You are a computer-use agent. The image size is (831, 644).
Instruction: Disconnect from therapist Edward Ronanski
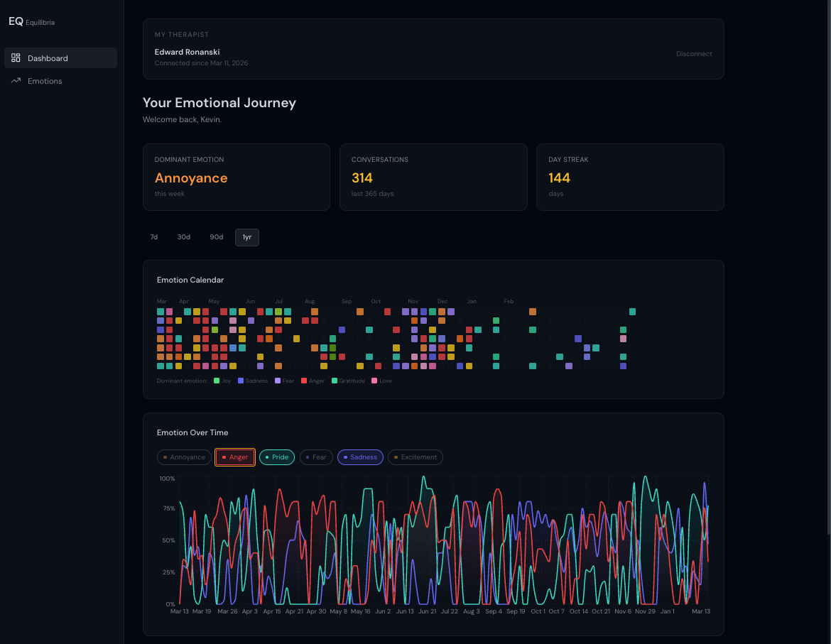(694, 54)
